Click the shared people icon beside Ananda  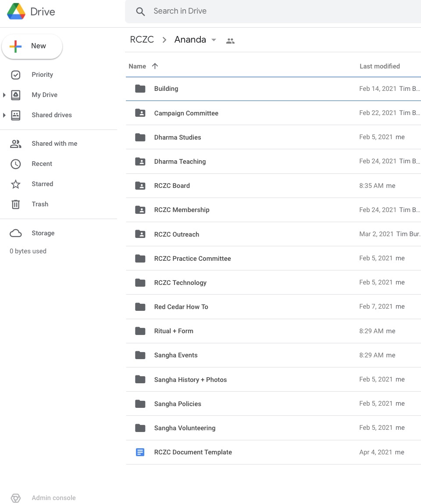[x=231, y=41]
